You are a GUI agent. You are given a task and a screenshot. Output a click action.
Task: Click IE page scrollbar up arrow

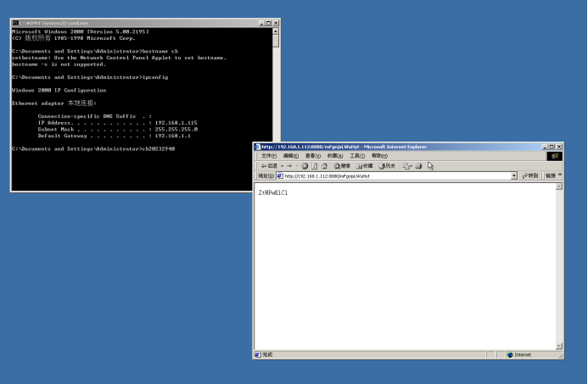559,186
